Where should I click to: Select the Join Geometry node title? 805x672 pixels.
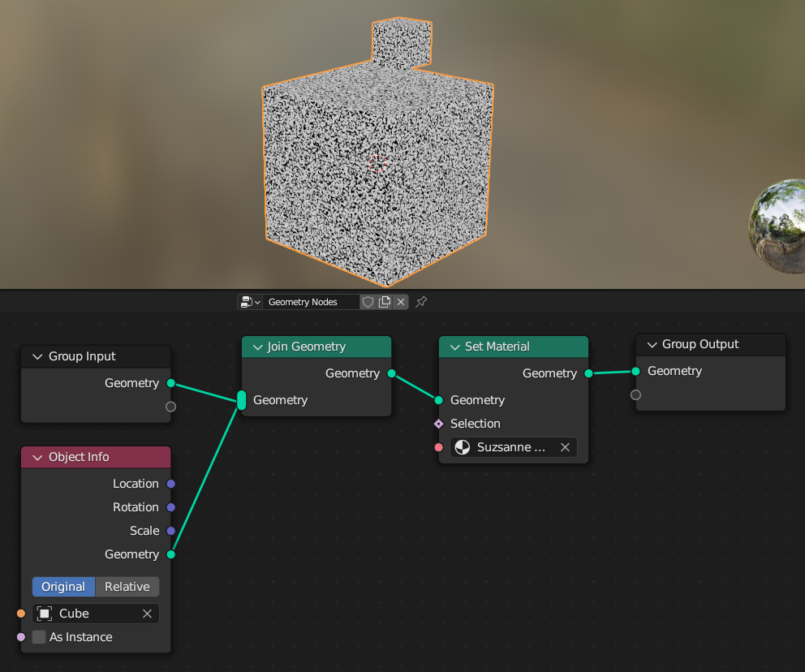tap(307, 347)
